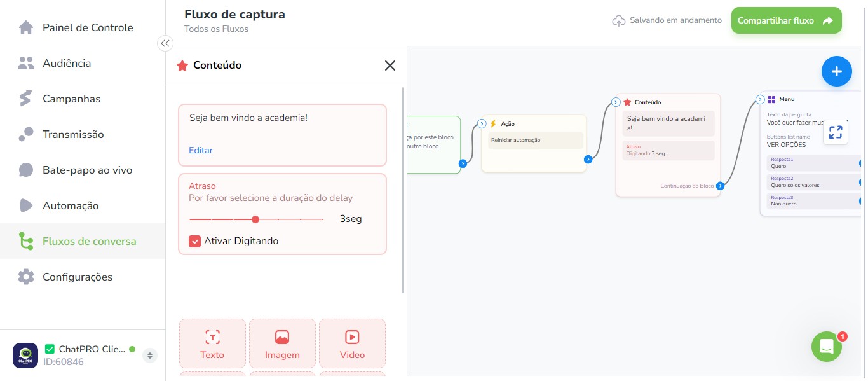The height and width of the screenshot is (381, 868).
Task: Click the Configurações gear icon
Action: point(26,277)
